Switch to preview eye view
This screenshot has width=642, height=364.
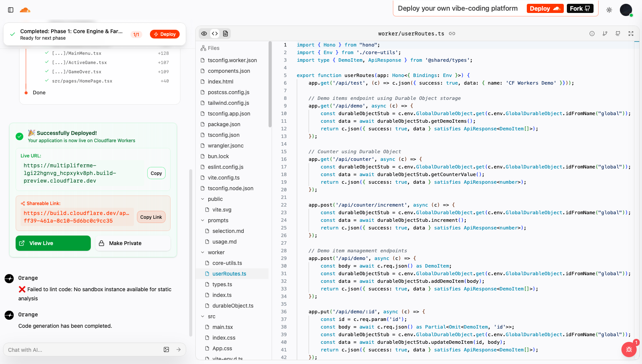pos(204,34)
